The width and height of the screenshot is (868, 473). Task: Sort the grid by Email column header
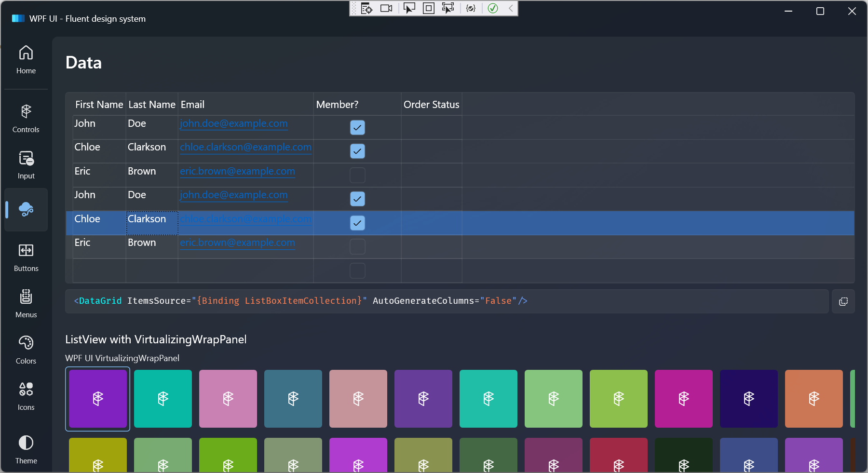(246, 104)
